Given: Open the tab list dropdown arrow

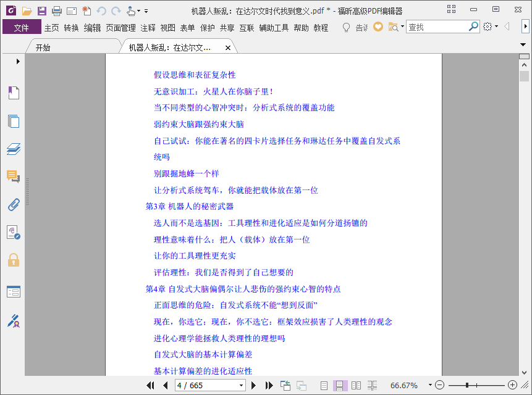Looking at the screenshot, I should (523, 44).
